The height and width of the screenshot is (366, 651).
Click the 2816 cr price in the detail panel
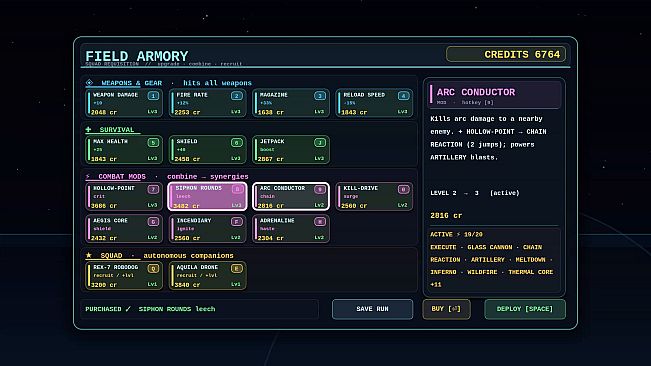[446, 215]
